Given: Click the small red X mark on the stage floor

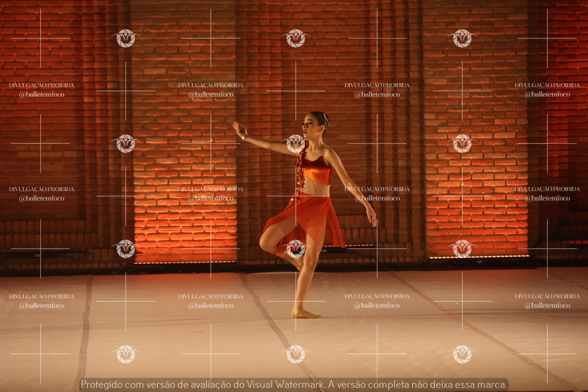Looking at the screenshot, I should tap(198, 332).
